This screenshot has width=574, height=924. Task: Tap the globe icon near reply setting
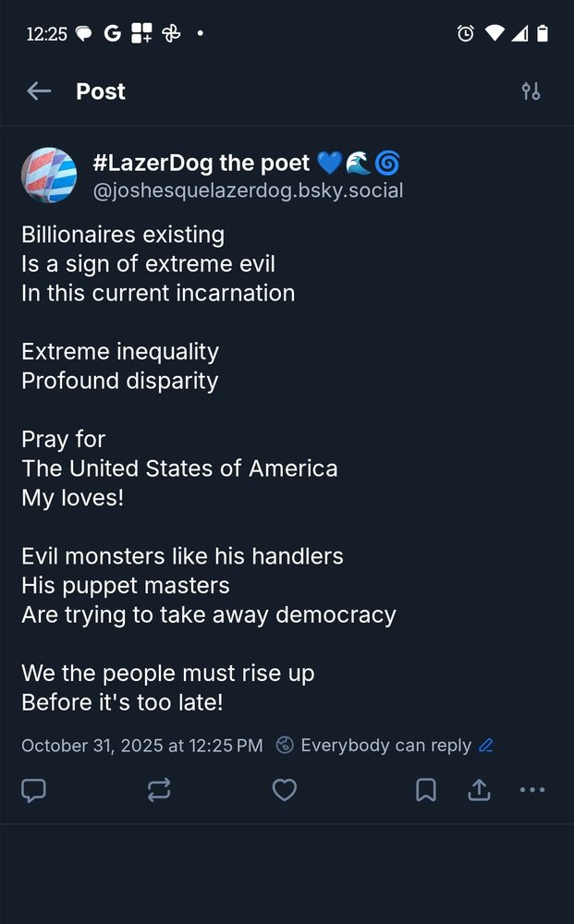(286, 745)
